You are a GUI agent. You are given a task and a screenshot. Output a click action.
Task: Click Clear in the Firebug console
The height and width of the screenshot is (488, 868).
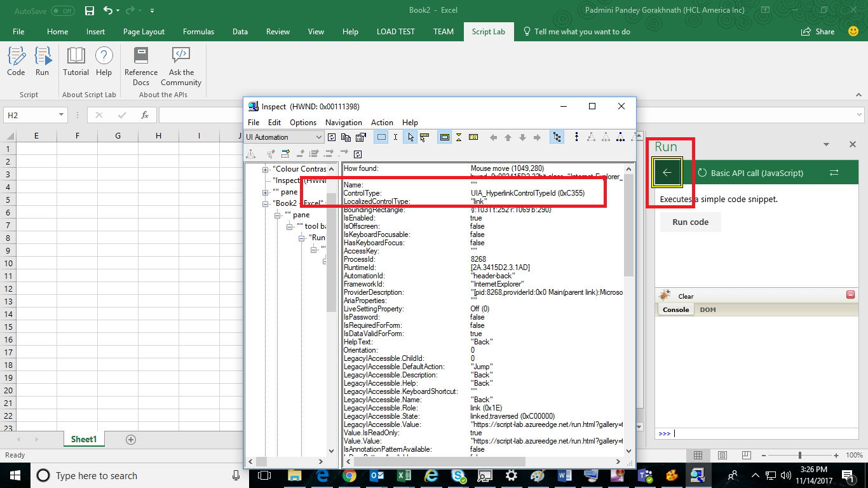pyautogui.click(x=686, y=296)
